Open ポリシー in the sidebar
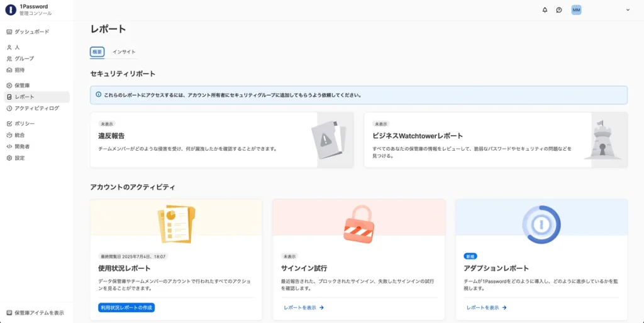The width and height of the screenshot is (644, 323). tap(25, 124)
